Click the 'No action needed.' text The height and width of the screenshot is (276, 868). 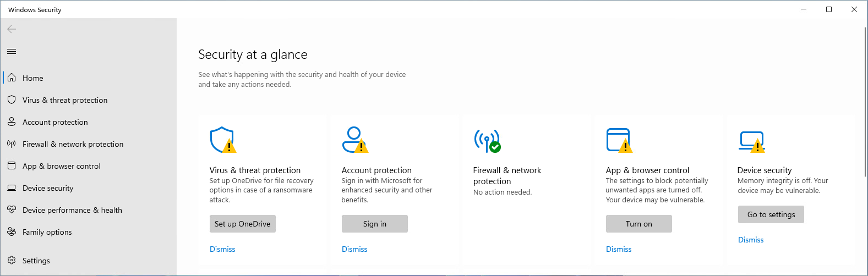(x=503, y=192)
